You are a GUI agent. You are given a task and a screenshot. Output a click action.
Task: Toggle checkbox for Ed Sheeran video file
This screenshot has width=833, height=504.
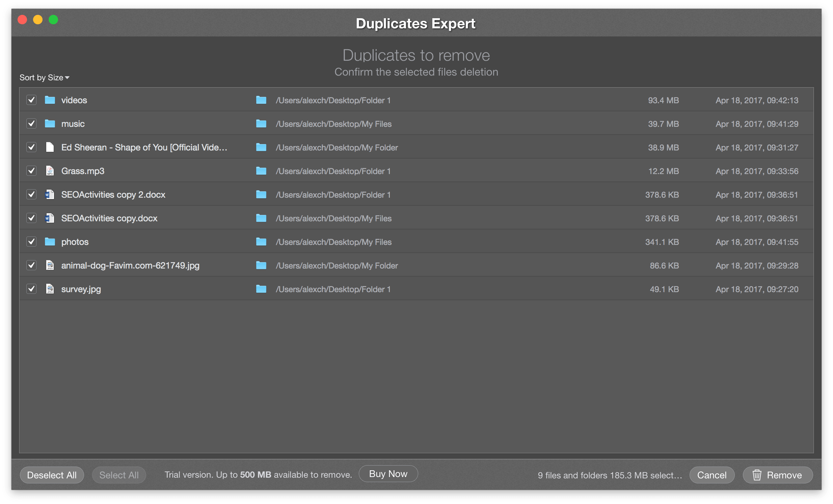tap(31, 147)
